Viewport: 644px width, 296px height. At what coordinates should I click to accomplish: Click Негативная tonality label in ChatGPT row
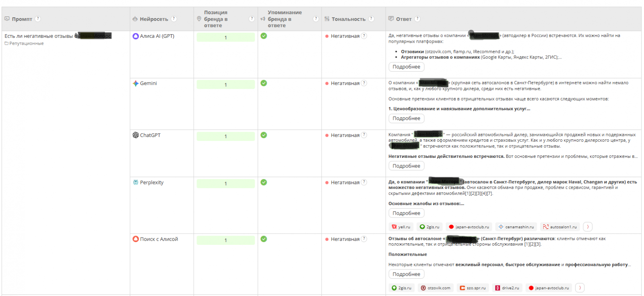click(x=345, y=135)
